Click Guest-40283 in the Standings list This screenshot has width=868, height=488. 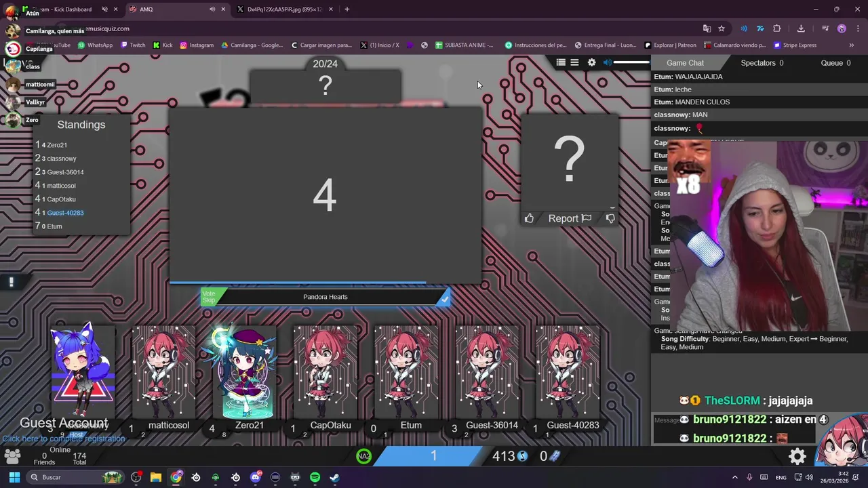(65, 213)
